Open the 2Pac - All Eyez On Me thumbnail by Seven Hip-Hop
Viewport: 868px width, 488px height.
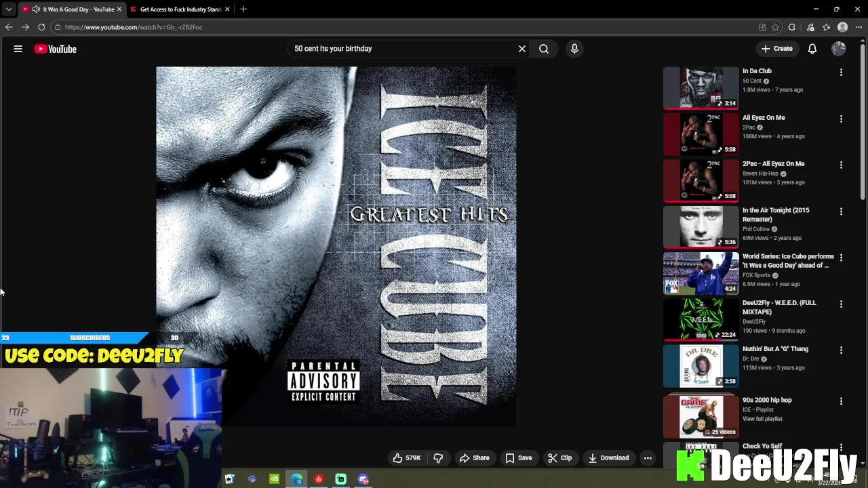[x=701, y=180]
